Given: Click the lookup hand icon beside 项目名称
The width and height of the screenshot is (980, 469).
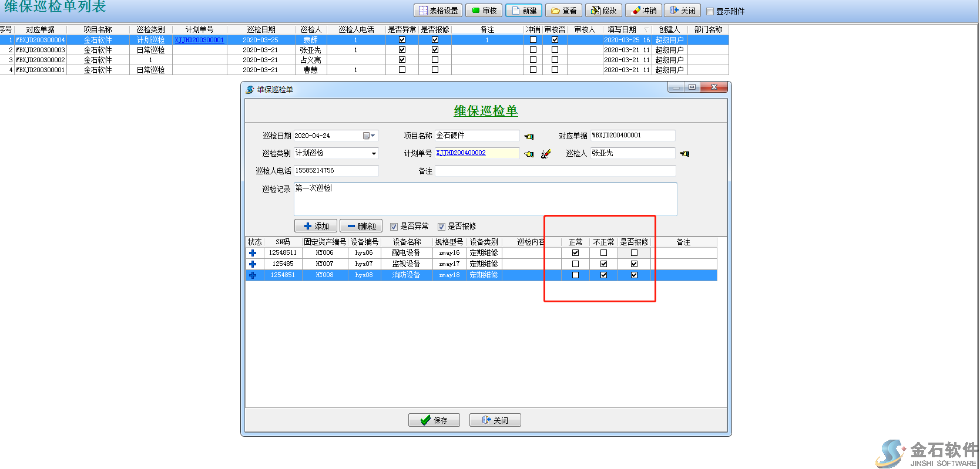Looking at the screenshot, I should point(529,136).
